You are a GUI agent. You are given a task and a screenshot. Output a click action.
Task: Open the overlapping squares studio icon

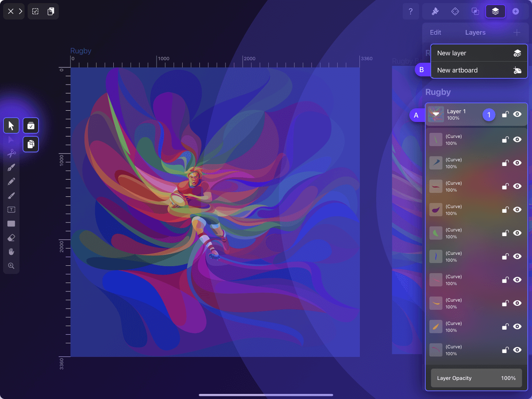pyautogui.click(x=475, y=11)
